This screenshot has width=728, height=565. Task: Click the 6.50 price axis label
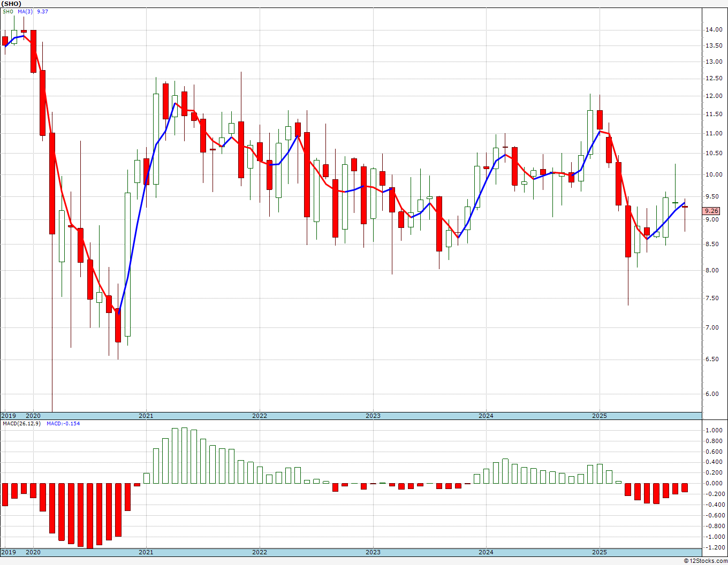coord(712,359)
